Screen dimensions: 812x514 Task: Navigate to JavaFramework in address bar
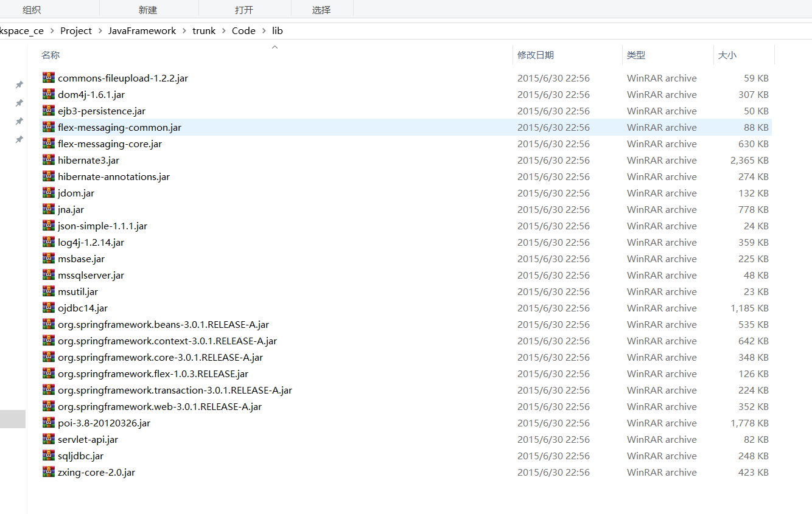[x=142, y=31]
